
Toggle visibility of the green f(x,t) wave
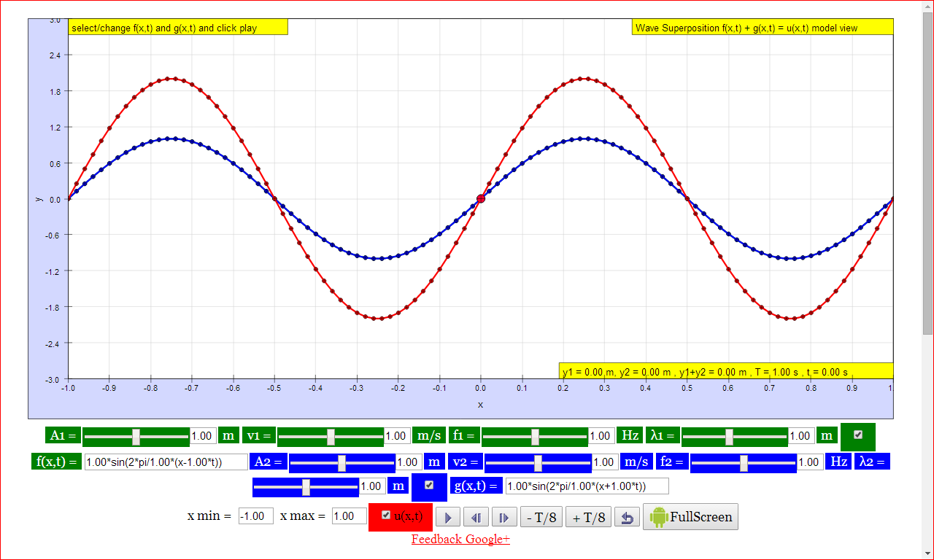coord(858,435)
